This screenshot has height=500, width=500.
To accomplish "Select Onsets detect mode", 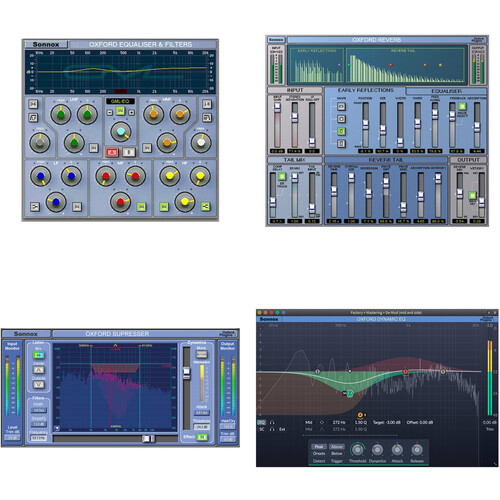I will 319,454.
